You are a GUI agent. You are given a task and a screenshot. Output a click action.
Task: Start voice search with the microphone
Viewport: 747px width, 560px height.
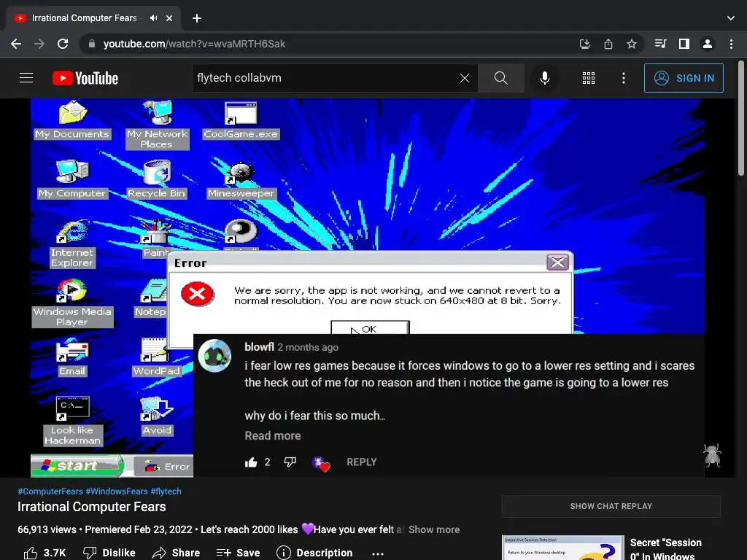[x=544, y=78]
